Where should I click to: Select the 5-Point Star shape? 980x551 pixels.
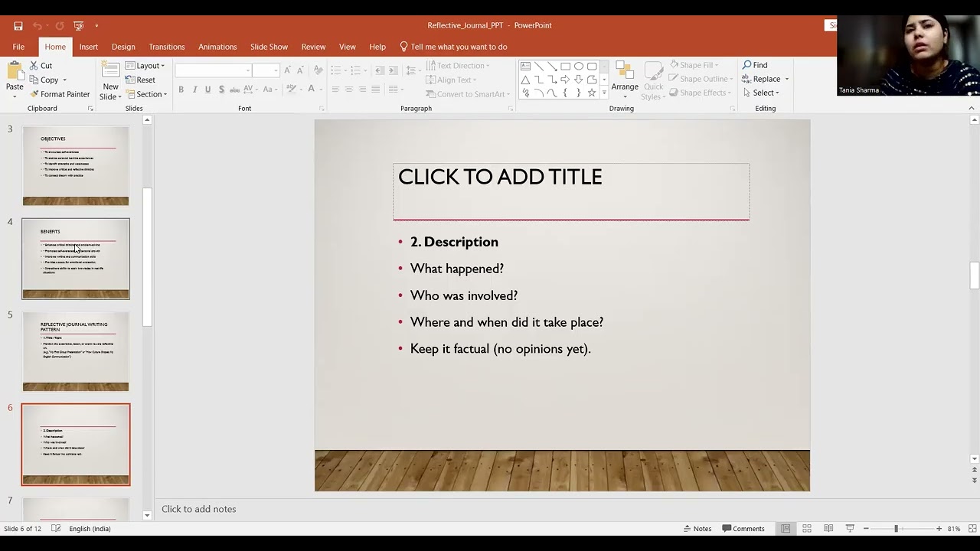(x=592, y=93)
